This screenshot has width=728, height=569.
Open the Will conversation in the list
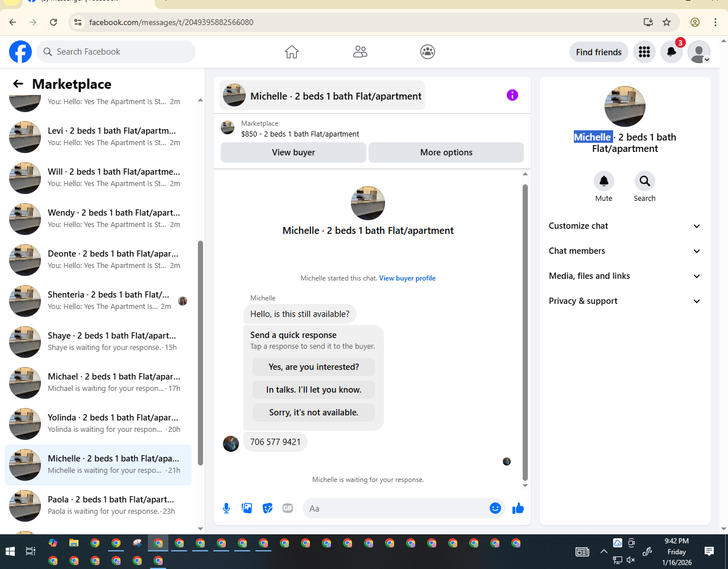pyautogui.click(x=98, y=178)
